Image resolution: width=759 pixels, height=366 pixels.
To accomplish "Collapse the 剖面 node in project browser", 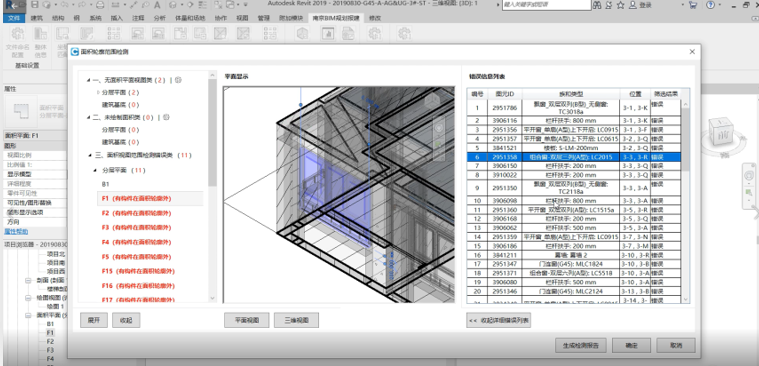I will click(28, 280).
